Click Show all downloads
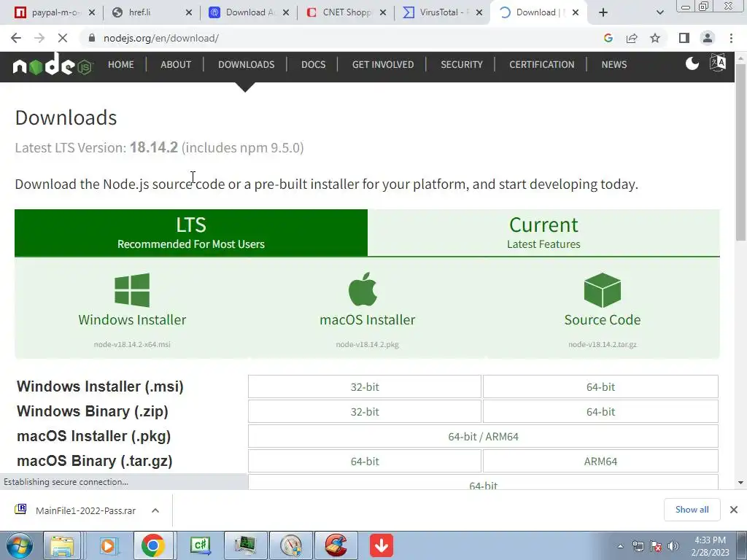 click(x=692, y=510)
